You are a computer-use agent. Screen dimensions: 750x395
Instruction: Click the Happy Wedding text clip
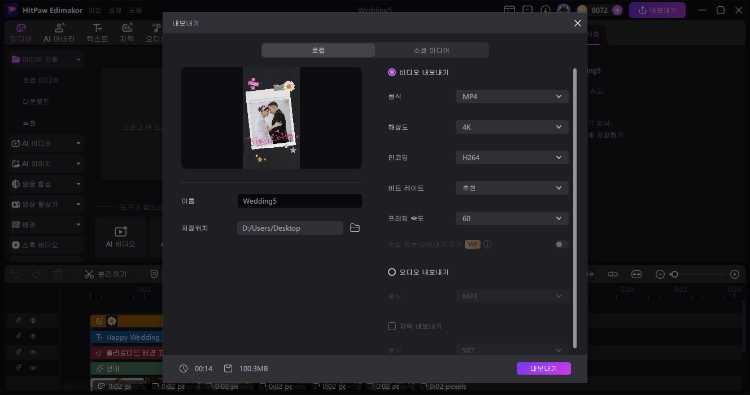tap(127, 337)
